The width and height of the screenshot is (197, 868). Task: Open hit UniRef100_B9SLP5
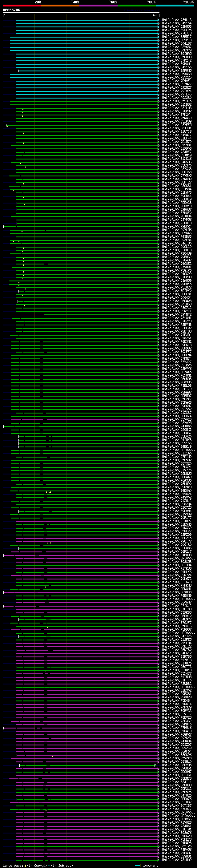pyautogui.click(x=177, y=30)
